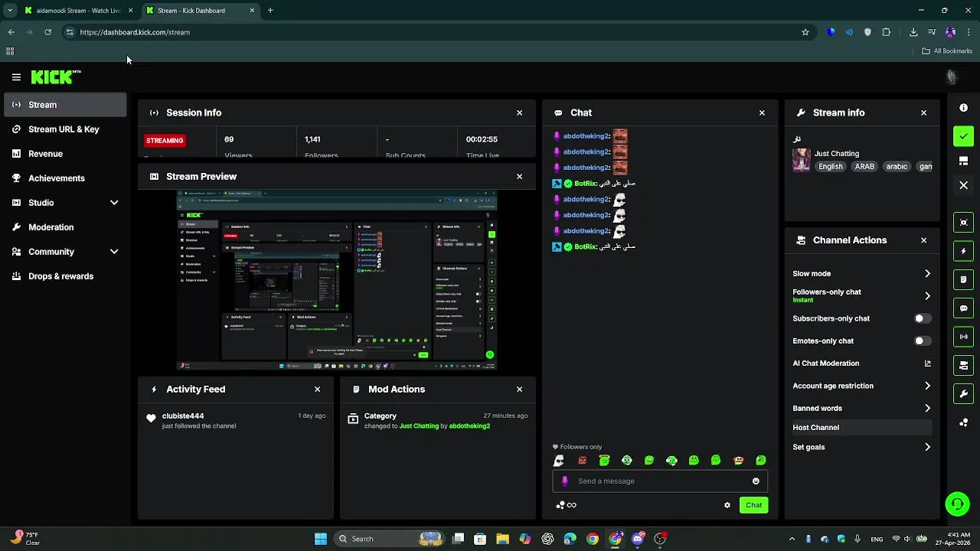Toggle Channel Actions sidebar button

coord(963,366)
